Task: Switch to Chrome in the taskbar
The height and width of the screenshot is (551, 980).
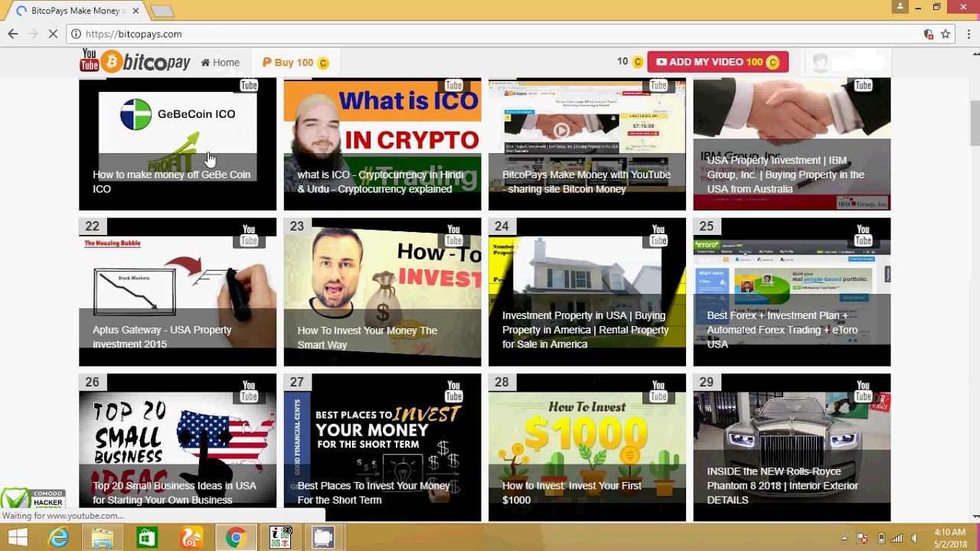Action: pos(235,538)
